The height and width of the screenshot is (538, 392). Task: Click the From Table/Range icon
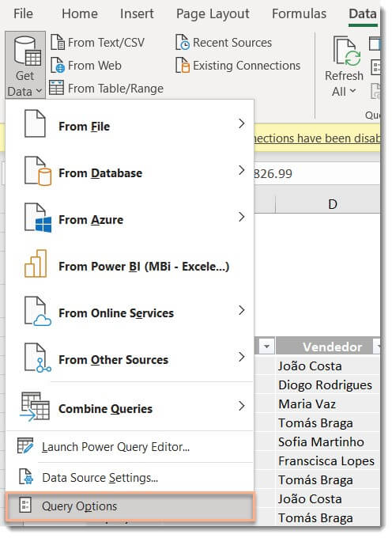tap(57, 88)
